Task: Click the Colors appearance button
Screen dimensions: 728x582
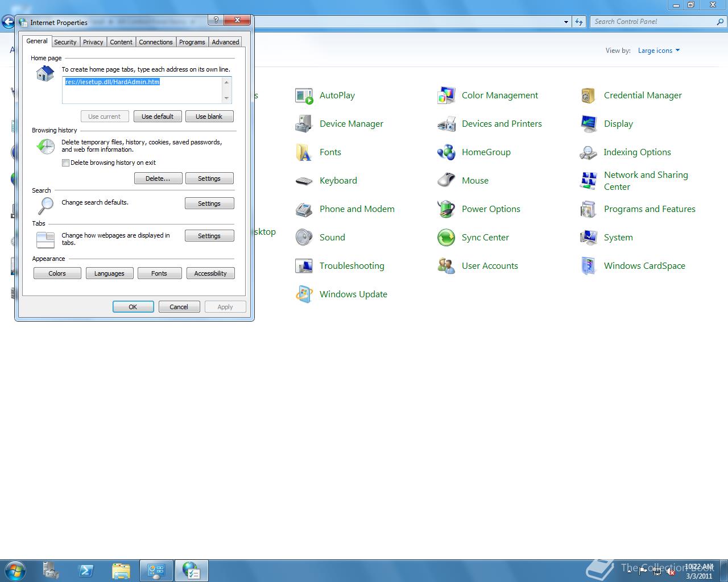Action: 57,273
